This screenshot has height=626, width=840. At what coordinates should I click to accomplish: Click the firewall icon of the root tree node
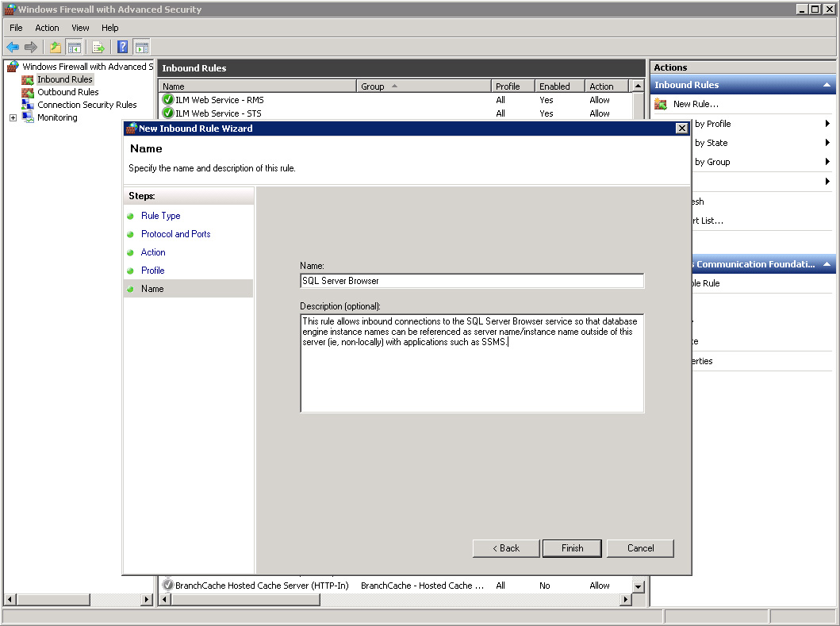click(x=13, y=67)
